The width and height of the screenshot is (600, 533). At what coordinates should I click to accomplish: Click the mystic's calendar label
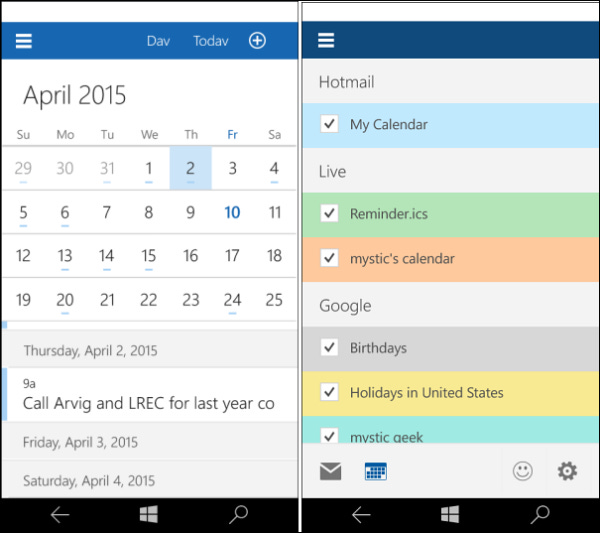pos(402,259)
